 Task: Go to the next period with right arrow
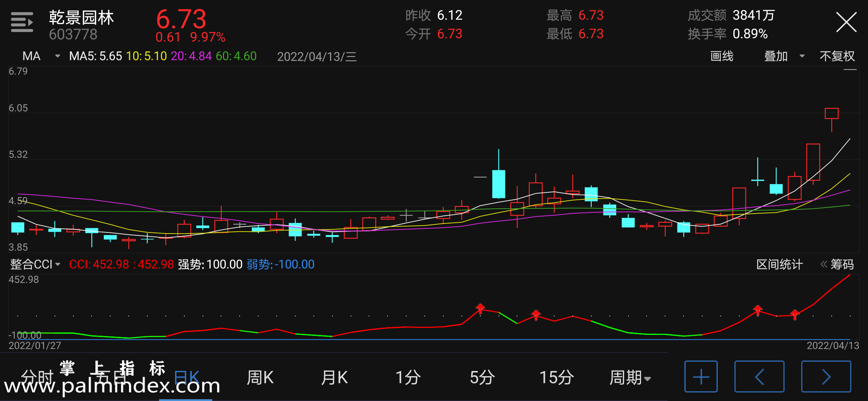point(826,376)
